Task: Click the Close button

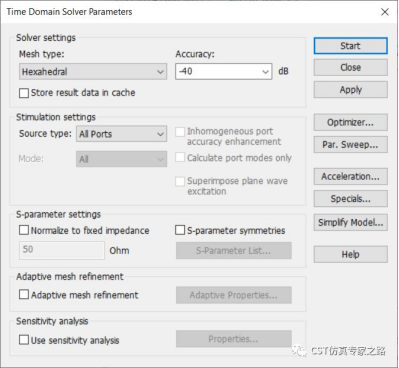Action: pyautogui.click(x=350, y=67)
